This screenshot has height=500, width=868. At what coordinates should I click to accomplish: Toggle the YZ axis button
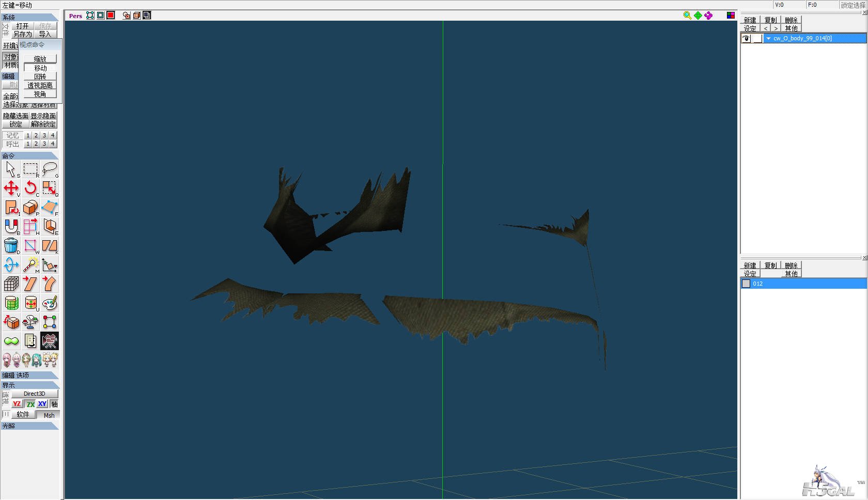click(17, 404)
